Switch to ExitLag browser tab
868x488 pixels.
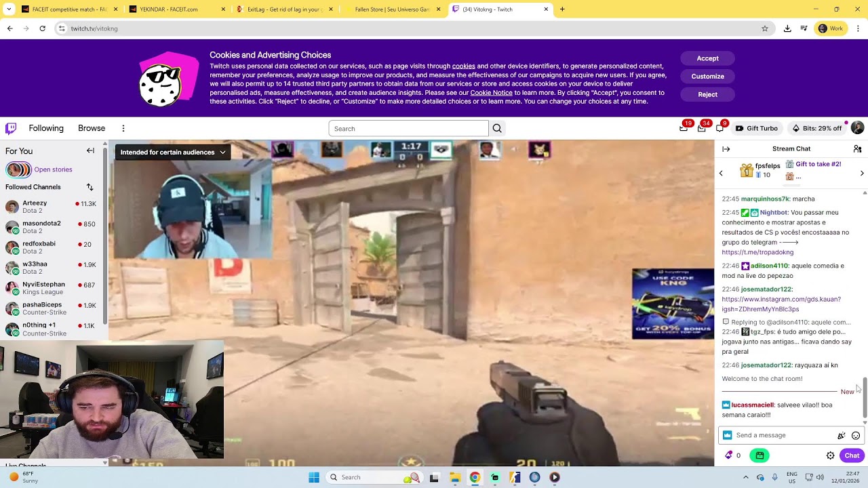[283, 9]
